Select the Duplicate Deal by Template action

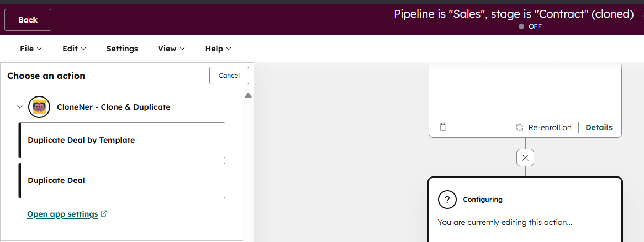122,140
